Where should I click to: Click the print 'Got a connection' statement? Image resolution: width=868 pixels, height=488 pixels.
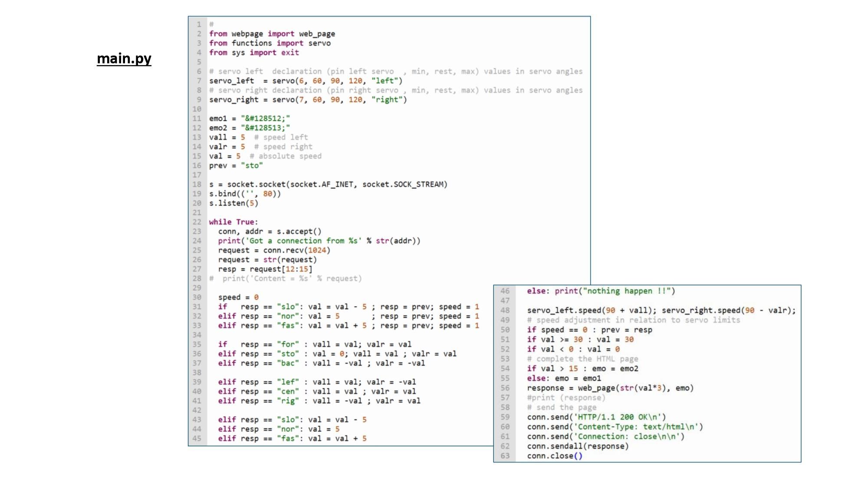pos(319,241)
